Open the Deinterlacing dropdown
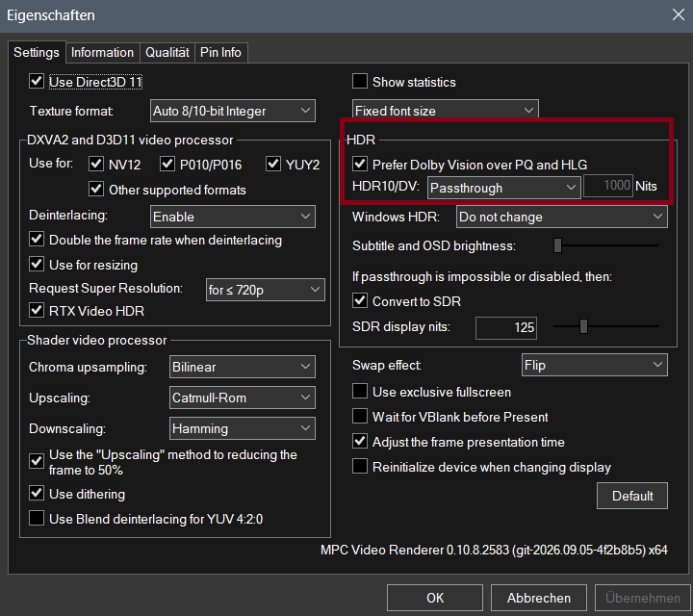693x616 pixels. [233, 217]
